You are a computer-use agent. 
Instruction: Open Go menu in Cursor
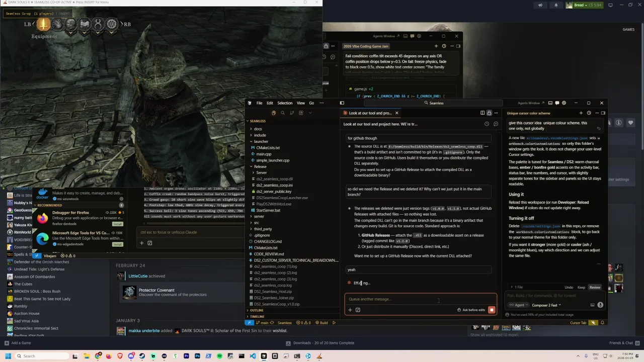[x=311, y=103]
